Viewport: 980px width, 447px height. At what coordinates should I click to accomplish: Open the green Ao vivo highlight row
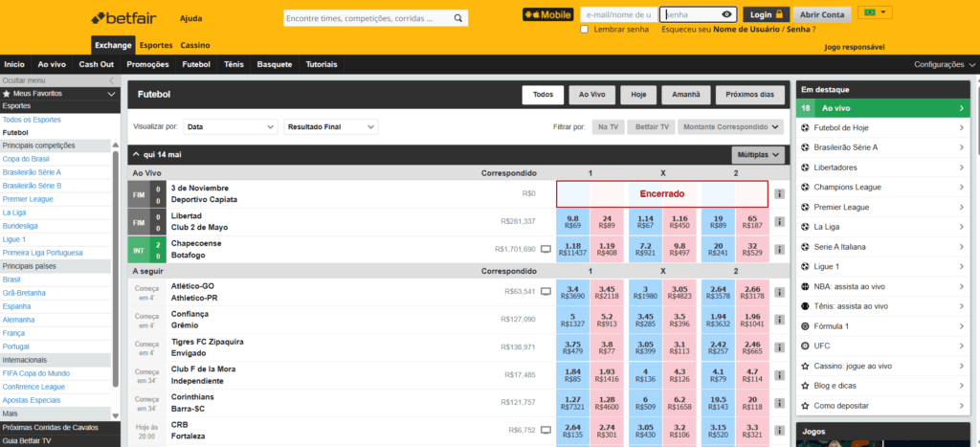pos(883,108)
